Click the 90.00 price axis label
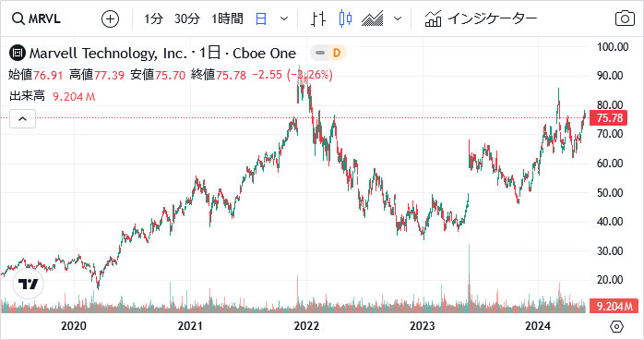 point(610,76)
